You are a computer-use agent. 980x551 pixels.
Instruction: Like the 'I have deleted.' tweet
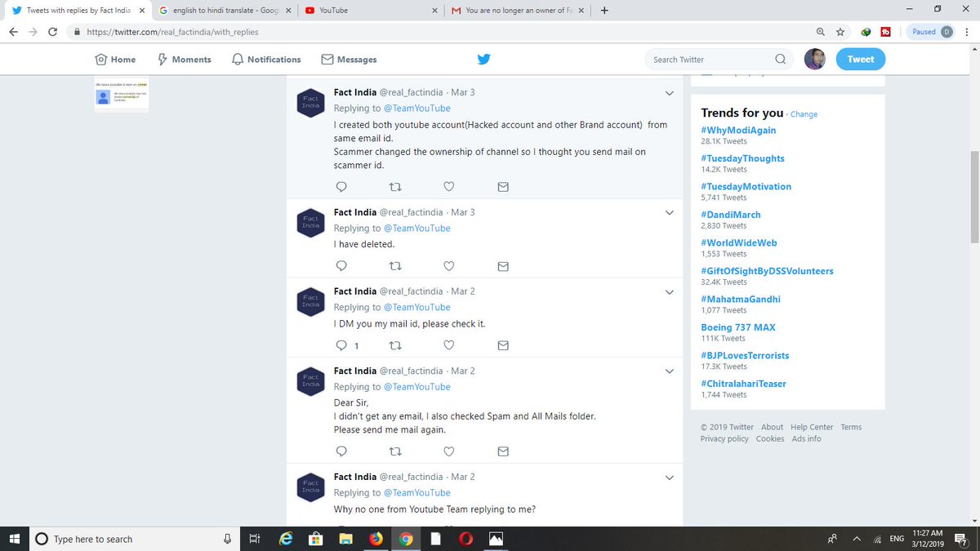(448, 266)
